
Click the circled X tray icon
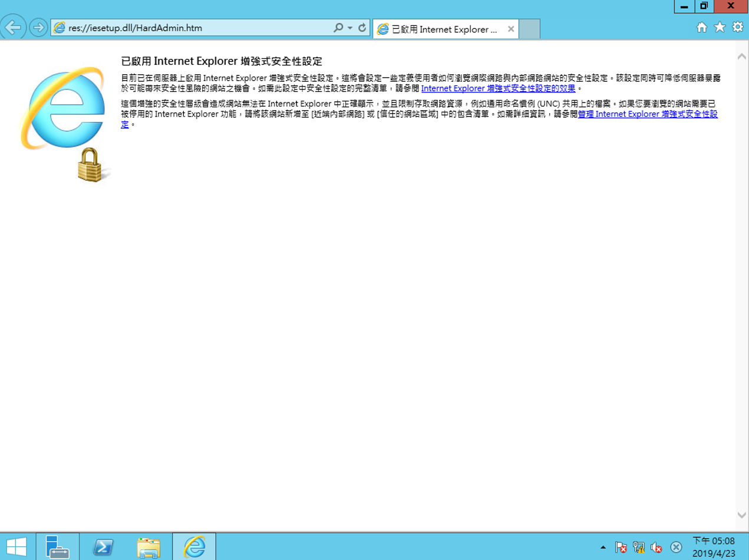point(677,548)
